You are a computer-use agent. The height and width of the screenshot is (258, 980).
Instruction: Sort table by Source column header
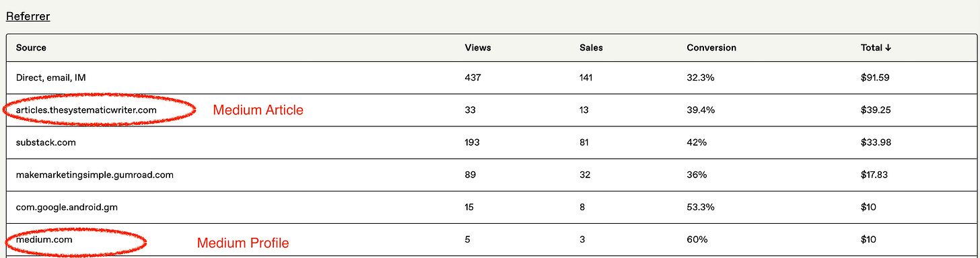(x=31, y=48)
